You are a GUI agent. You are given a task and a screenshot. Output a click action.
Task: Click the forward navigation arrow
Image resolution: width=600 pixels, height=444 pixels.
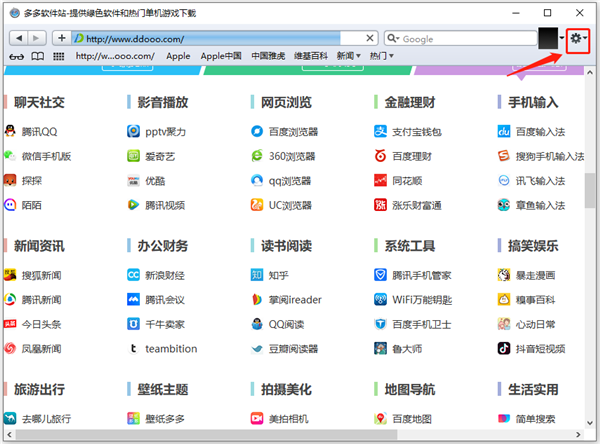tap(39, 38)
